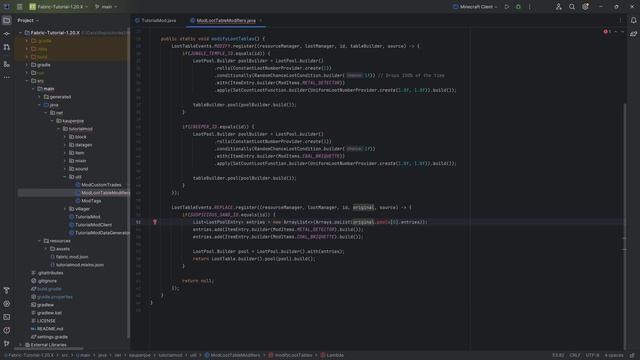The height and width of the screenshot is (360, 640).
Task: Toggle the Project tool window icon
Action: 7,20
